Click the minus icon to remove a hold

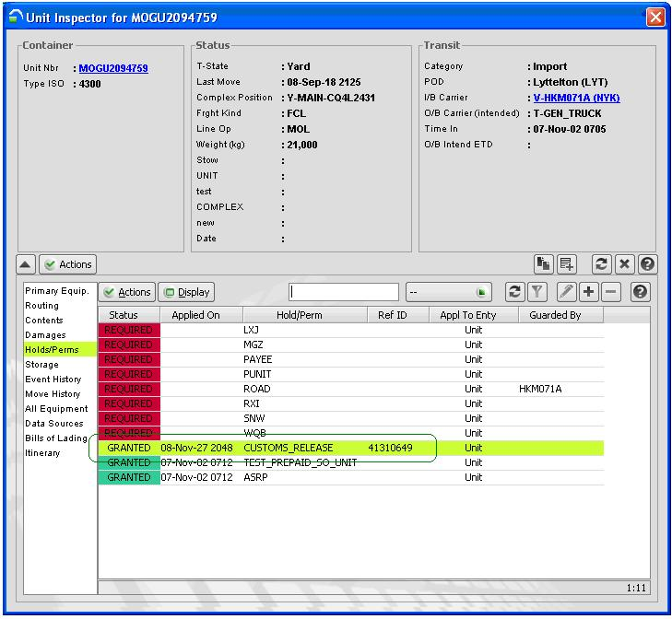pos(611,292)
